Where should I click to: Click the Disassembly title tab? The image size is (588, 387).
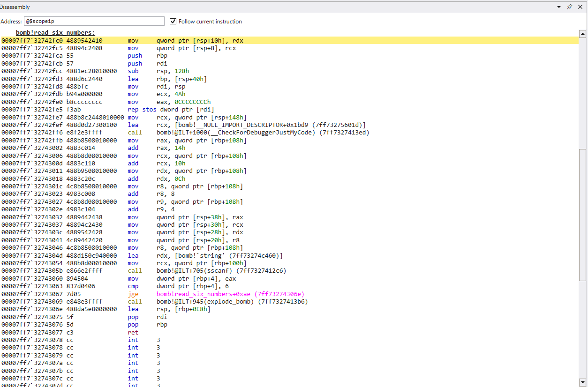pyautogui.click(x=15, y=7)
